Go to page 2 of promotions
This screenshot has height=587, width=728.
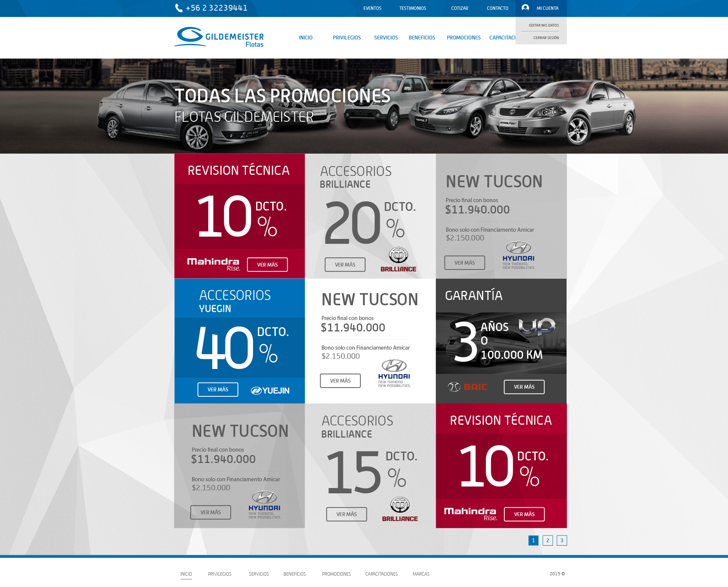(548, 540)
